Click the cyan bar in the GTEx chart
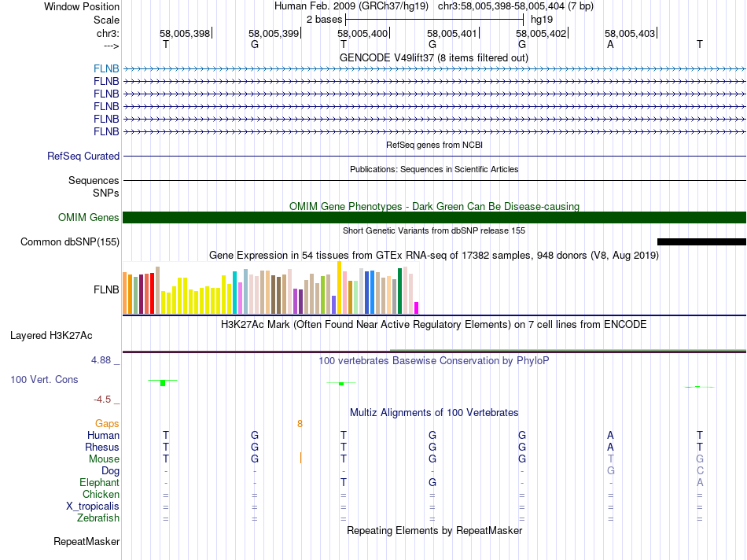 pos(234,293)
